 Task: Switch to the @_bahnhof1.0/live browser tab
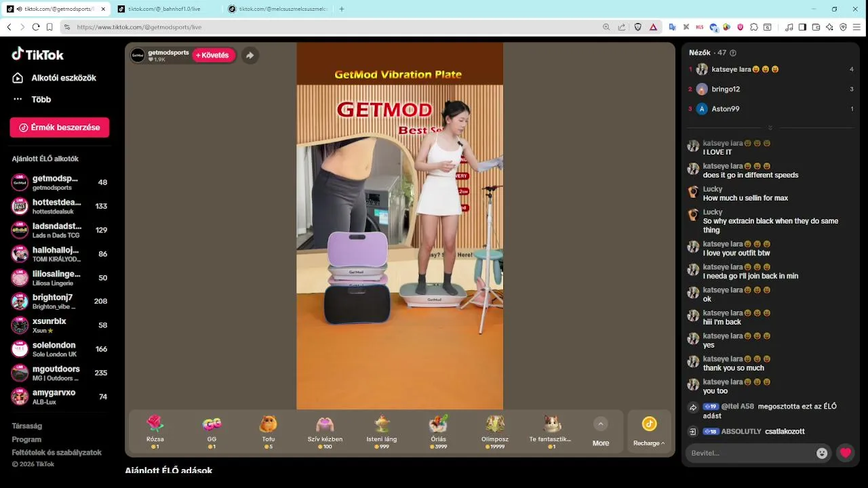pos(166,9)
